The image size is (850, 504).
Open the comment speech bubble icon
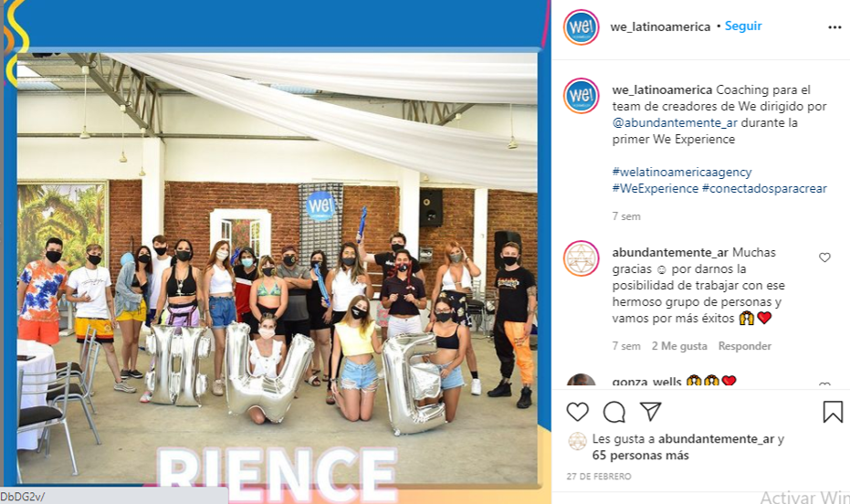point(614,412)
